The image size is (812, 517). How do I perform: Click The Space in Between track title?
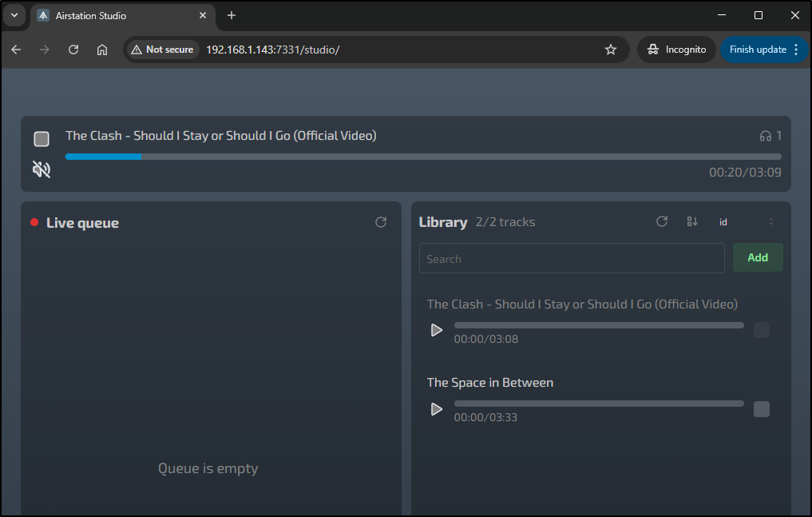(x=490, y=382)
